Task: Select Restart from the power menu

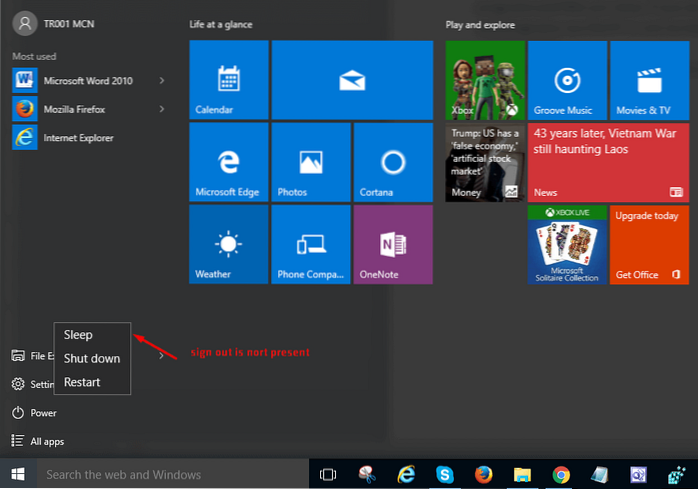Action: (81, 382)
